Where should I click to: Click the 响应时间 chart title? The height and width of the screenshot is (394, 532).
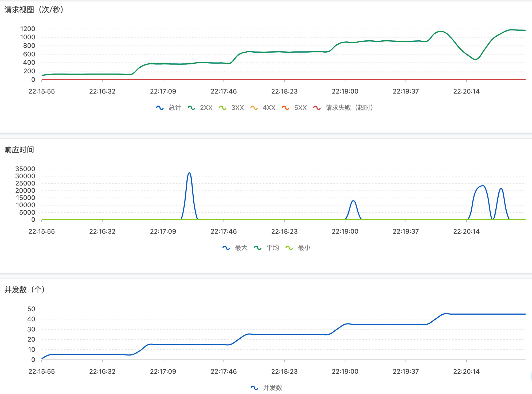[x=19, y=150]
